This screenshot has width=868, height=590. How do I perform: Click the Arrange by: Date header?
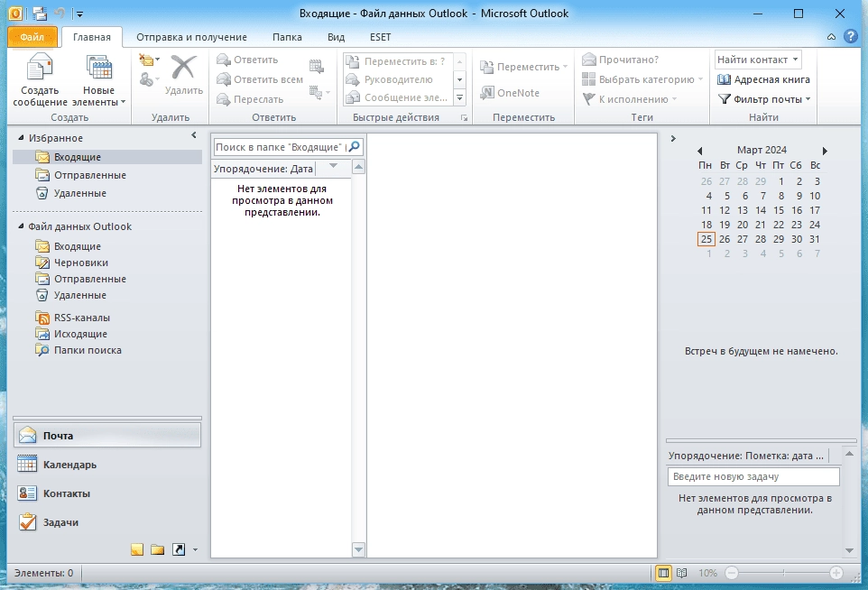pos(263,170)
